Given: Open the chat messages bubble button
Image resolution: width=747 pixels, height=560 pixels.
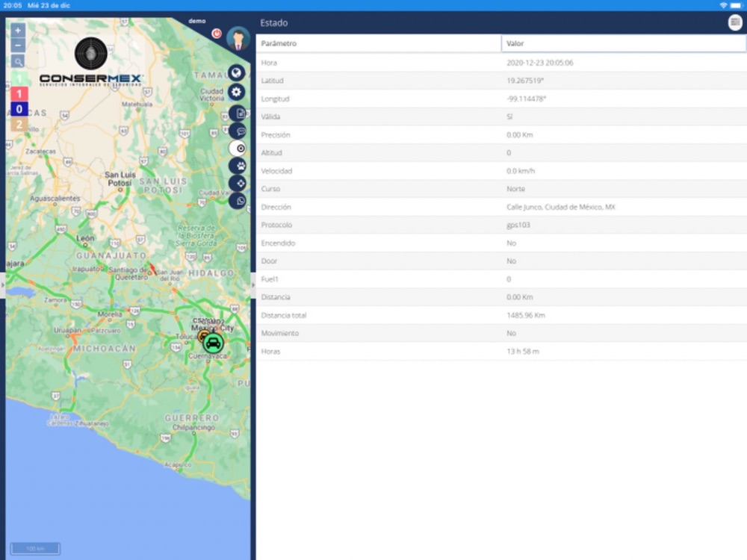Looking at the screenshot, I should tap(239, 131).
